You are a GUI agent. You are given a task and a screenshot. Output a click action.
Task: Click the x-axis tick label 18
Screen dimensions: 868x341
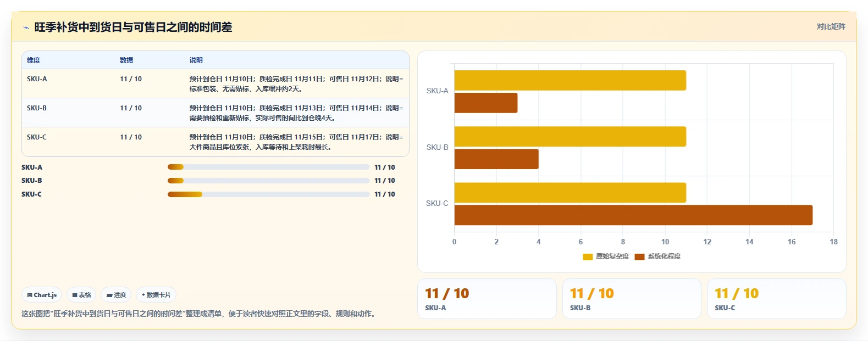point(833,242)
